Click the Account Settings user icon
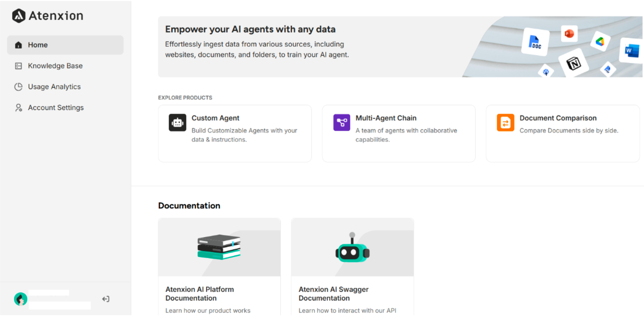This screenshot has height=316, width=644. tap(18, 108)
